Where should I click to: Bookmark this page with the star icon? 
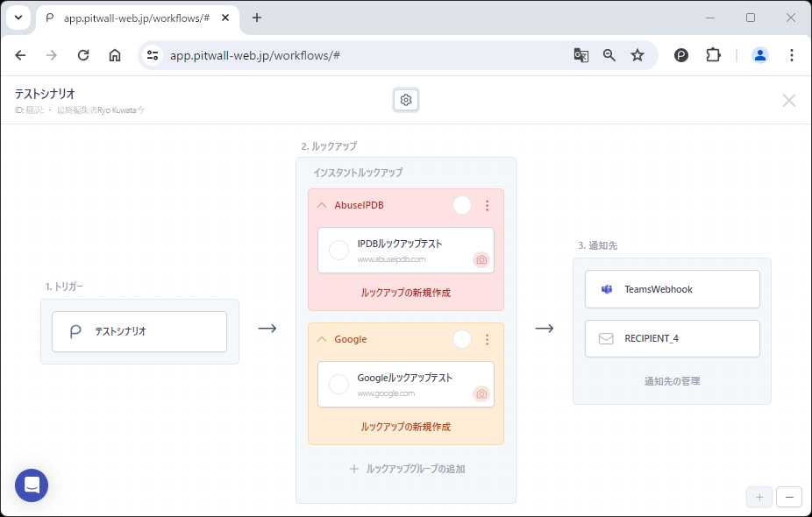pos(637,55)
